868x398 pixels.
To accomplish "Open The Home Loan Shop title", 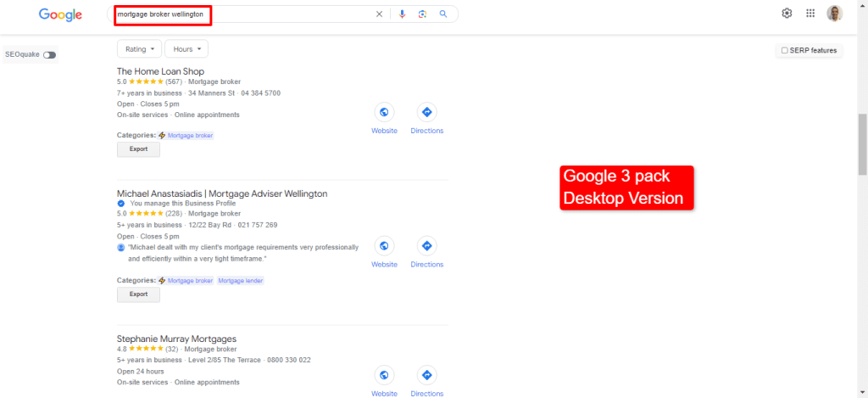I will tap(160, 71).
